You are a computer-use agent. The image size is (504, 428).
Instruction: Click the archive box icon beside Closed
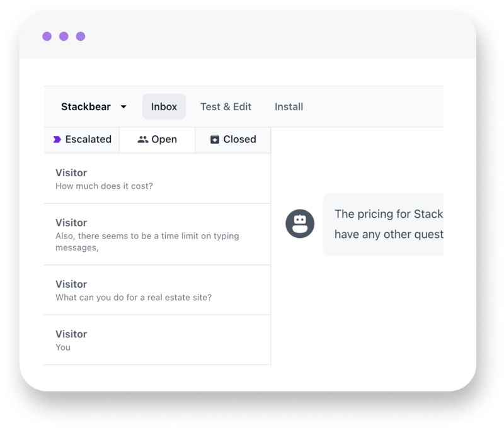(215, 139)
